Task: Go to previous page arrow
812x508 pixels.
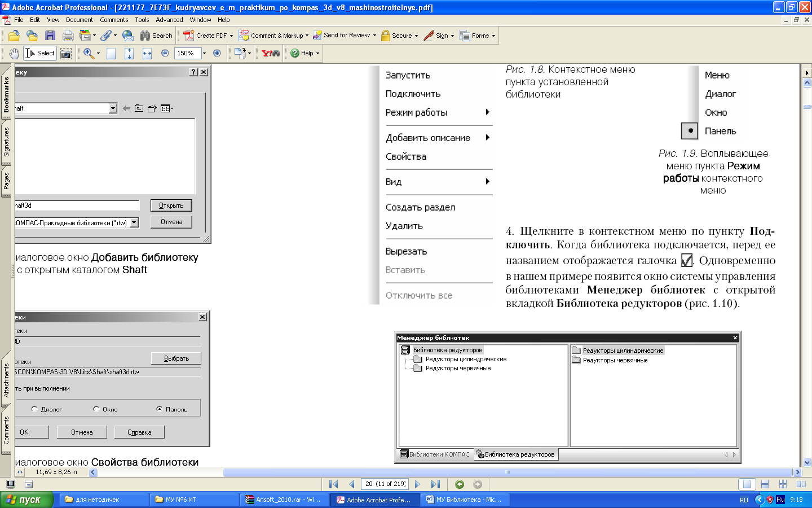Action: [x=352, y=484]
